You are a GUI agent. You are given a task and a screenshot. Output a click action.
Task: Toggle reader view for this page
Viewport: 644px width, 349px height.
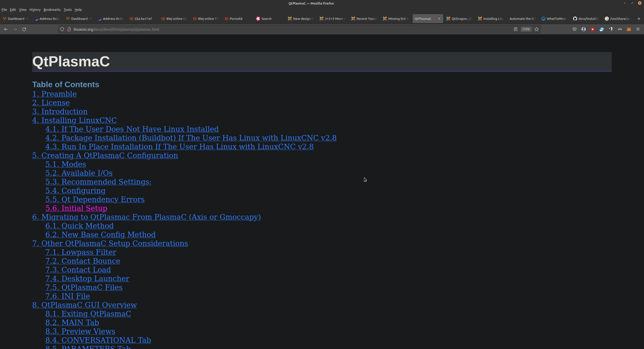(x=516, y=29)
